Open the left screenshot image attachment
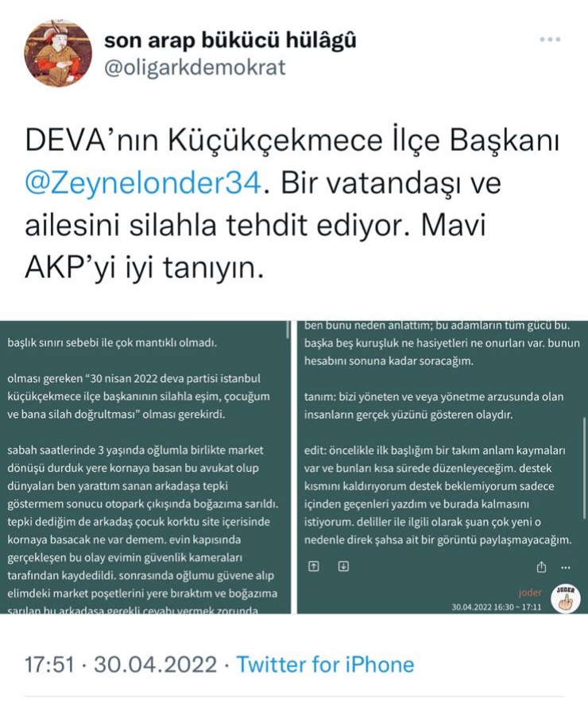 [145, 467]
